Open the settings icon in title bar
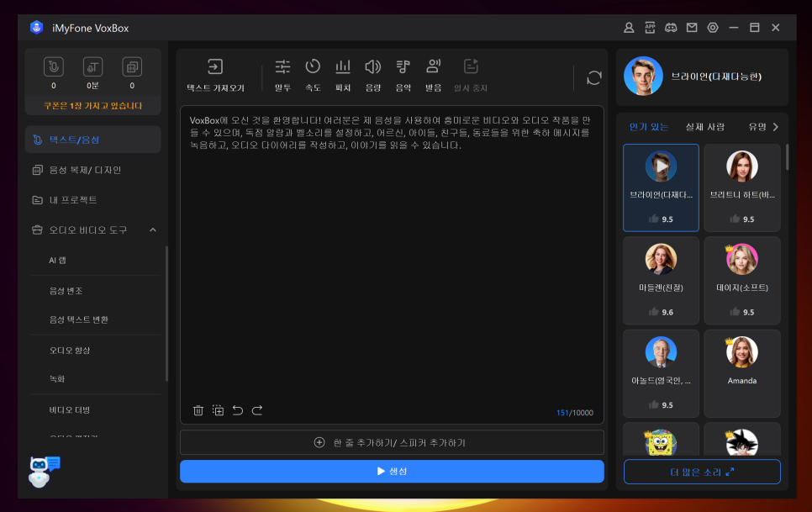 pyautogui.click(x=713, y=28)
